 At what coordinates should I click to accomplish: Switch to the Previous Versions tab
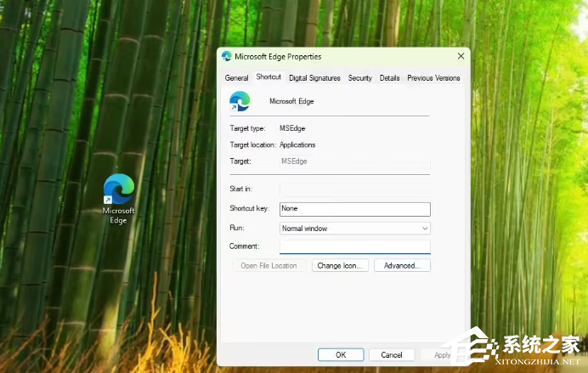(433, 78)
